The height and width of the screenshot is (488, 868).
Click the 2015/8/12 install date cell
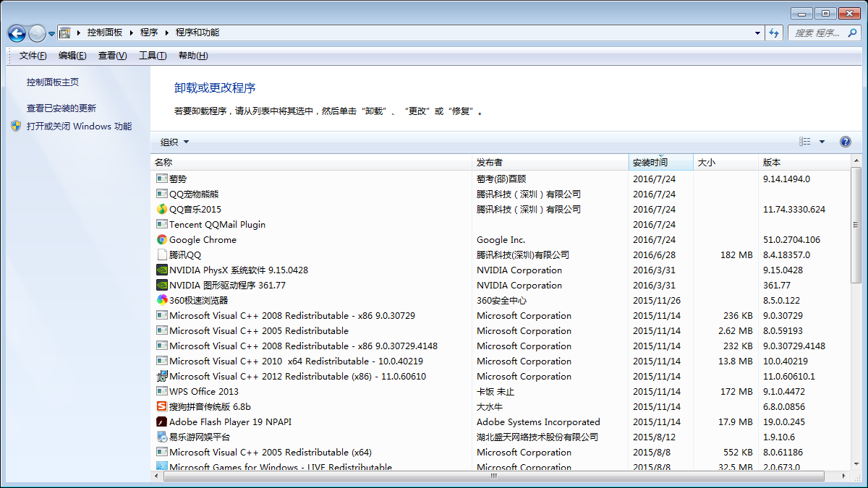[x=654, y=437]
